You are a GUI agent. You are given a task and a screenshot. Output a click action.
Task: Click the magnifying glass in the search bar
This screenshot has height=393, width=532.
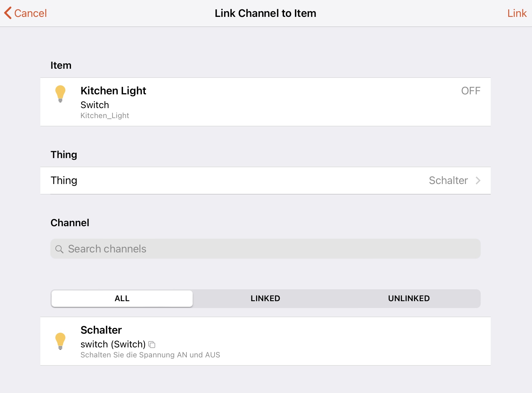tap(59, 249)
